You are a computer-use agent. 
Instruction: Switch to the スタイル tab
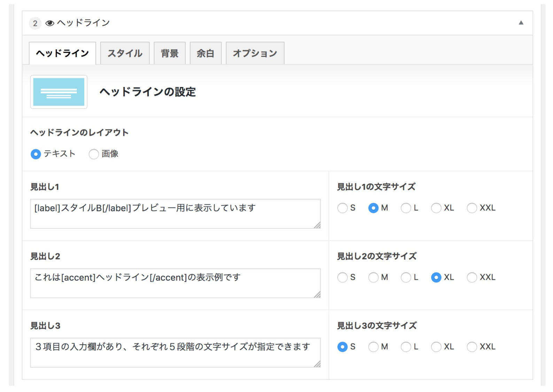(125, 53)
